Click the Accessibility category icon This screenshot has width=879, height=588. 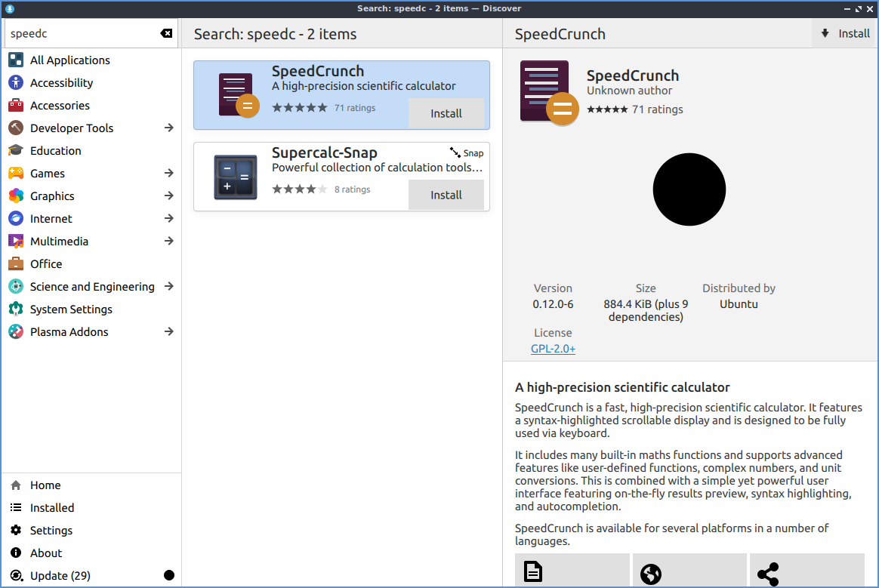click(16, 83)
